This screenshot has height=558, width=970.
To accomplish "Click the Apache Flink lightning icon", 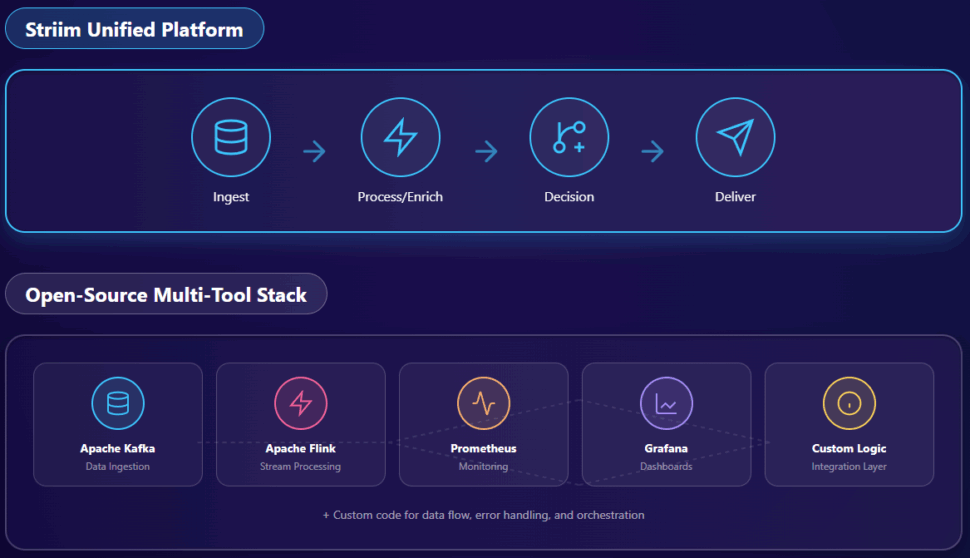I will (301, 403).
